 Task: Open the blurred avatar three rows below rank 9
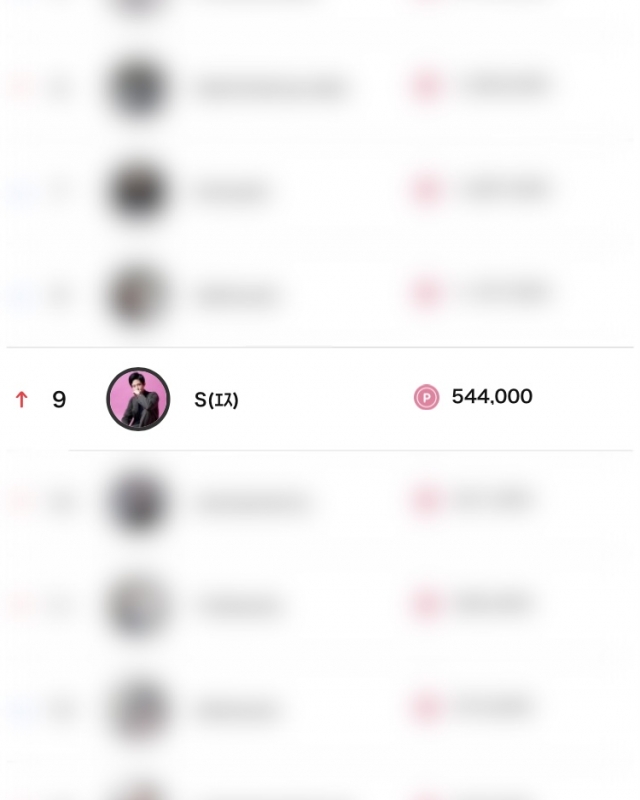pos(137,709)
